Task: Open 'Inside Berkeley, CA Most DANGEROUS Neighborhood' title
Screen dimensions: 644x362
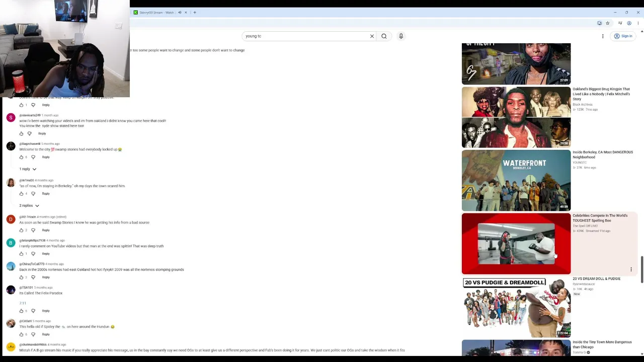Action: 603,155
